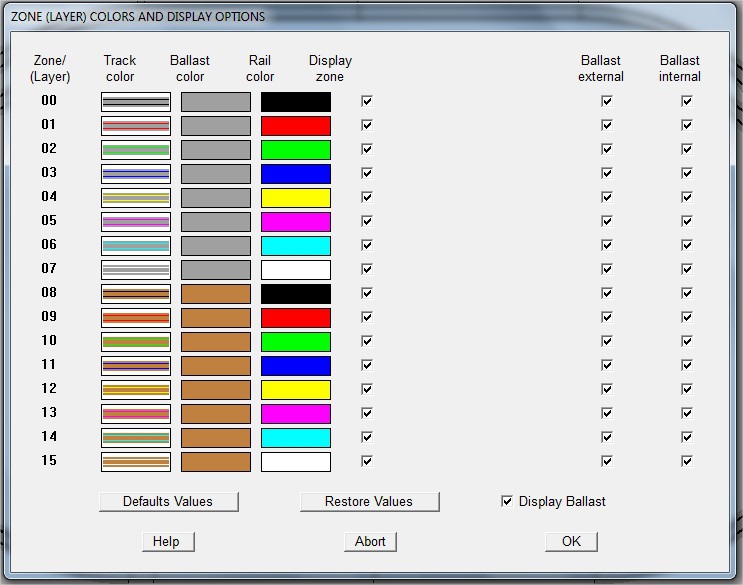Select magenta Rail color for layer 05

[x=296, y=222]
